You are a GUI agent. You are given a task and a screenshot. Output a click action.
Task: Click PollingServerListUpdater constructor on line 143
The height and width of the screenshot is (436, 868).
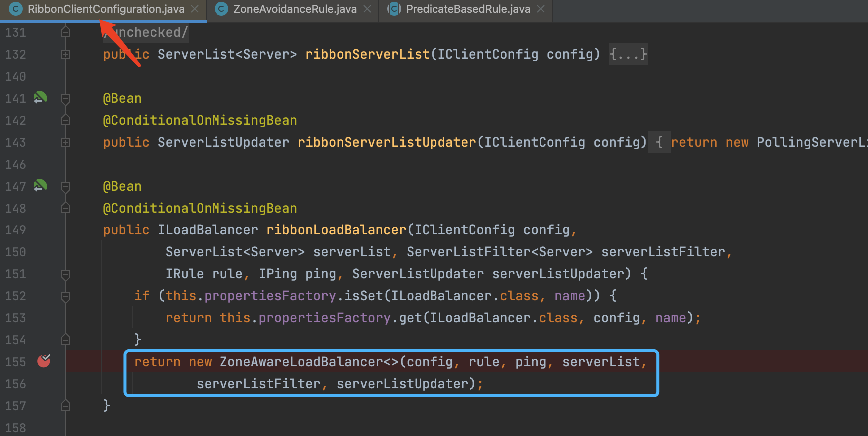pos(812,142)
